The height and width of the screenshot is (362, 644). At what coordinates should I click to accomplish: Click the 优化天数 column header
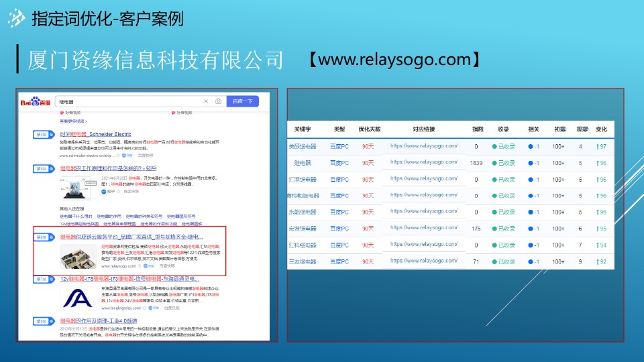coord(369,129)
